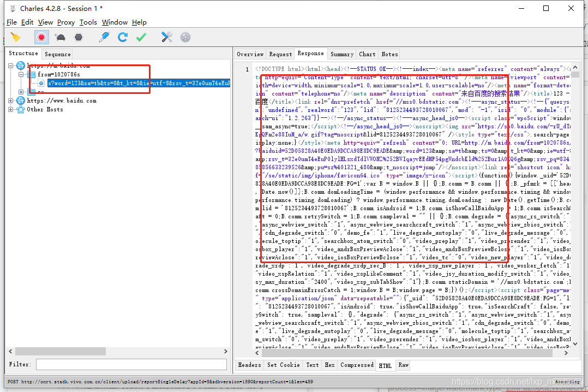Select the s?word=123 request entry
The image size is (588, 392).
139,83
